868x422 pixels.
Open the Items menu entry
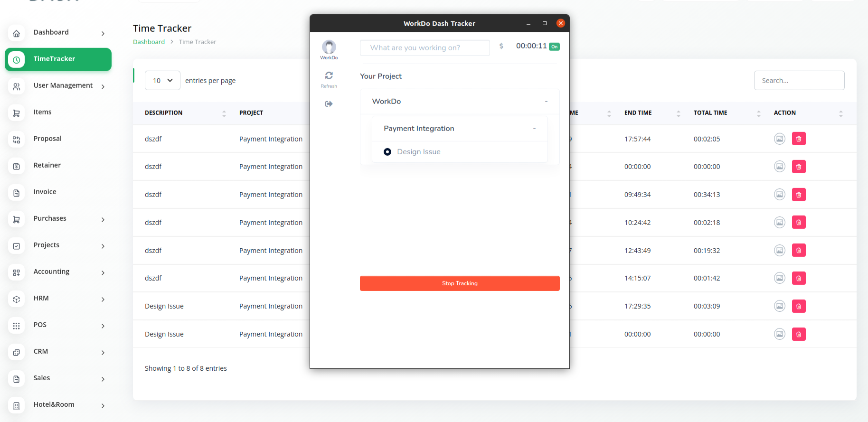(42, 112)
